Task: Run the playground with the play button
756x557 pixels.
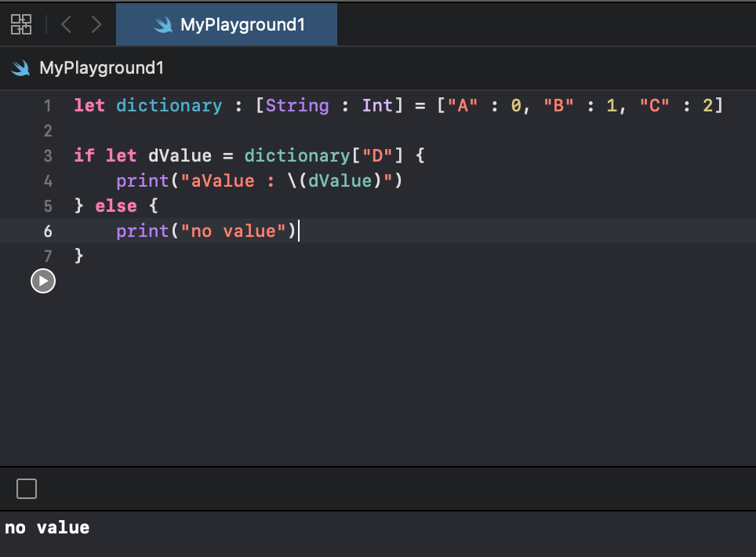Action: click(x=43, y=281)
